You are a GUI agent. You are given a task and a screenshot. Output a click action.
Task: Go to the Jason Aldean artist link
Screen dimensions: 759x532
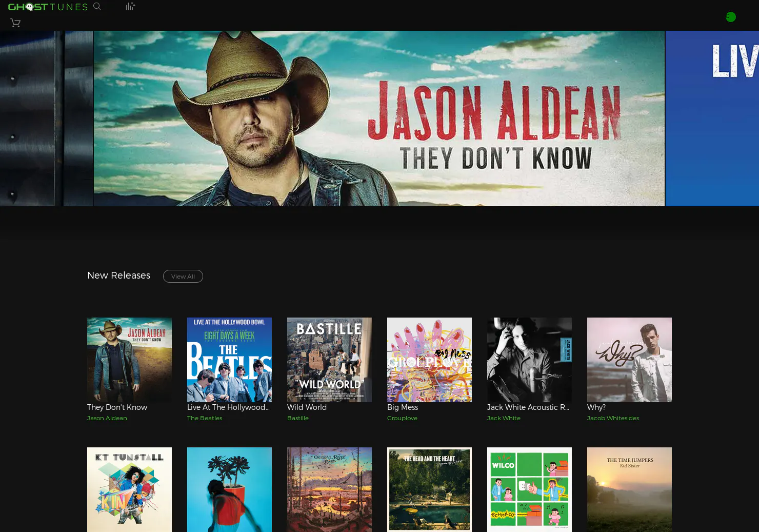click(107, 418)
